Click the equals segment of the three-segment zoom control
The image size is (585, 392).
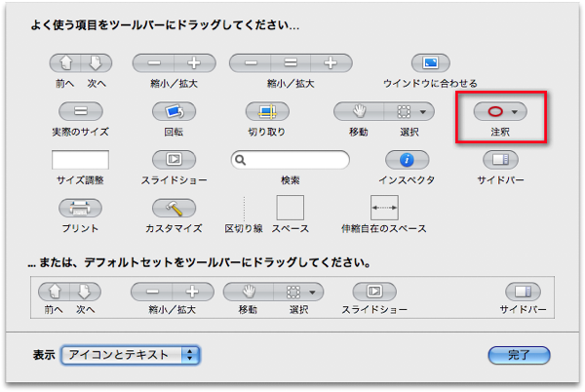pos(291,62)
